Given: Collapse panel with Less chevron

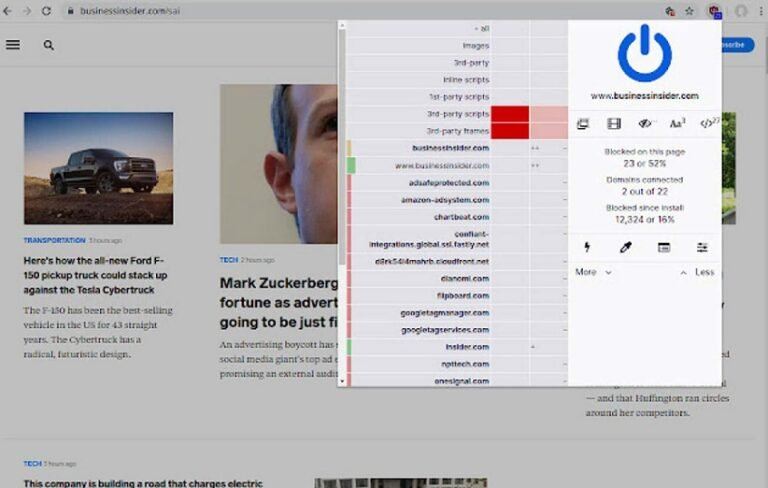Looking at the screenshot, I should click(698, 272).
